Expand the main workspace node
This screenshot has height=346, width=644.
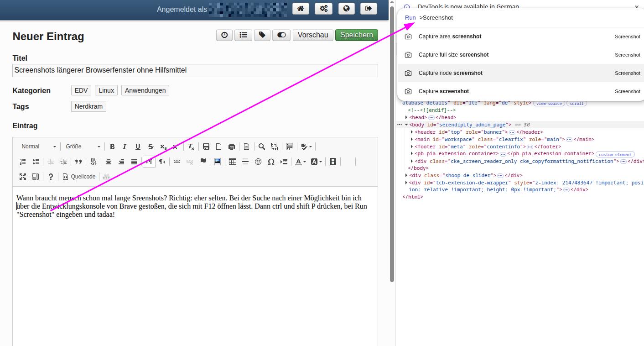(x=412, y=139)
